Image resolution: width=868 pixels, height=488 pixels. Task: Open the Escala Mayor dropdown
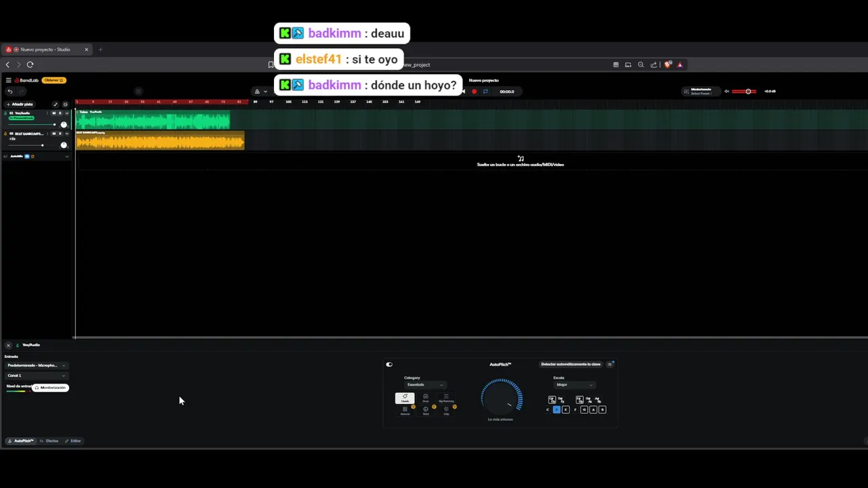click(x=574, y=385)
